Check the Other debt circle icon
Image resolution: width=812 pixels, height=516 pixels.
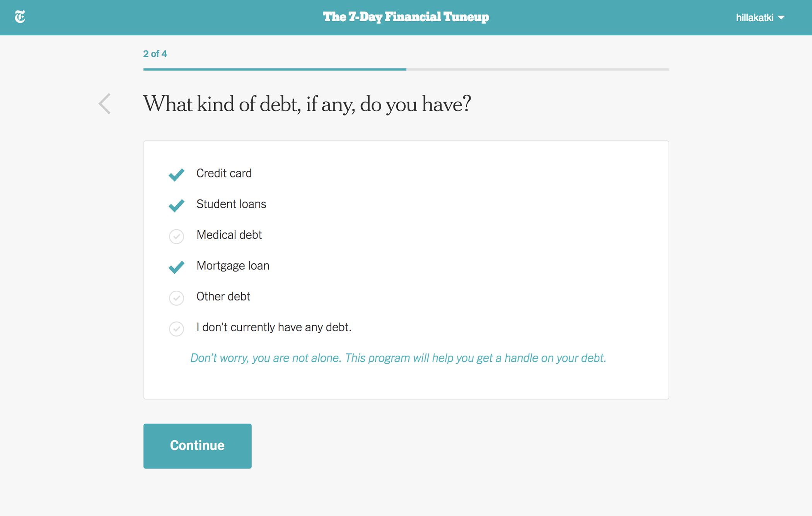[176, 298]
